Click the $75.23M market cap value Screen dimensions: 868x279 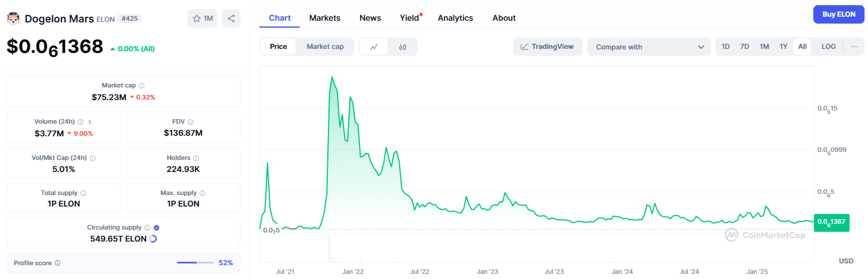[x=109, y=97]
